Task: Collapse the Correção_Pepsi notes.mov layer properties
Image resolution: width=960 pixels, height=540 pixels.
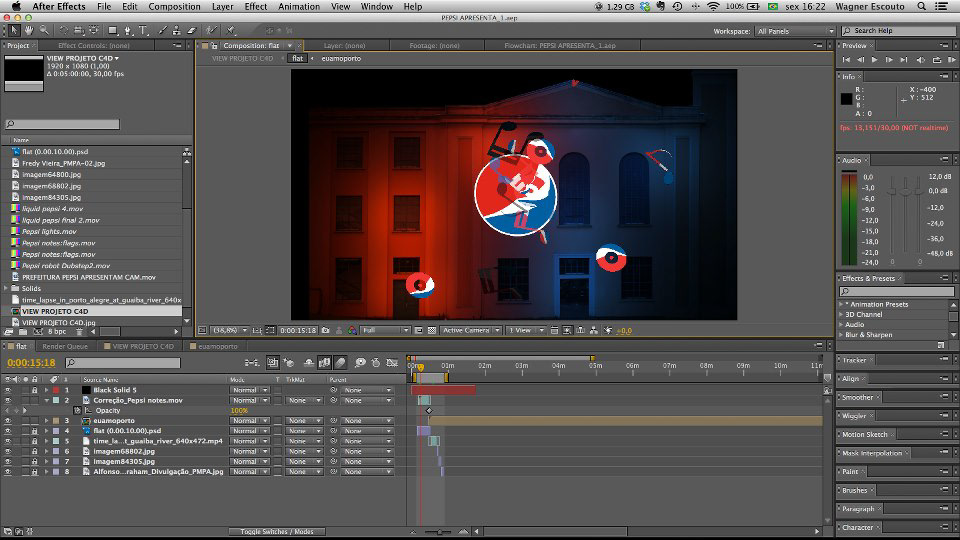Action: (x=47, y=400)
